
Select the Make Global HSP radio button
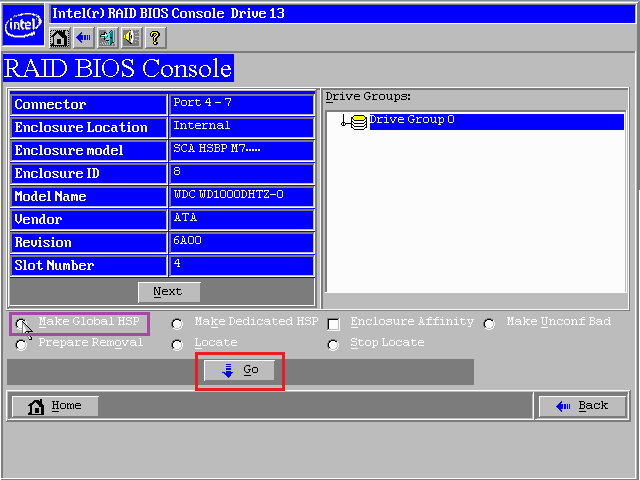[x=21, y=324]
